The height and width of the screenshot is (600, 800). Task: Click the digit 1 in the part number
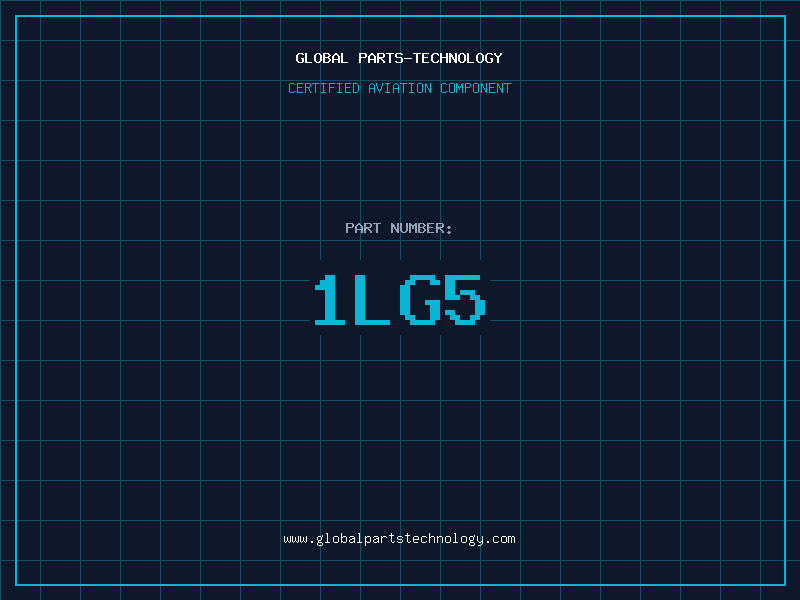(x=330, y=300)
